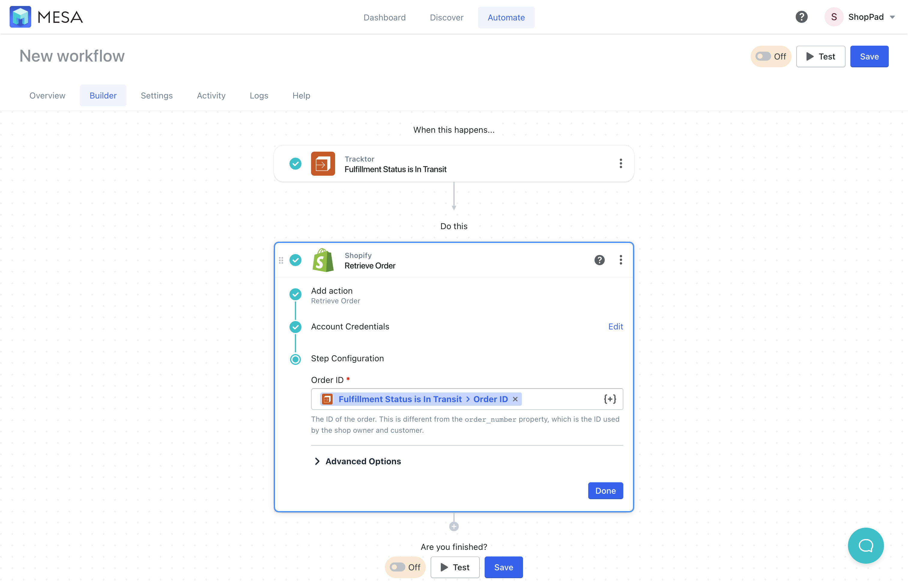The image size is (908, 588).
Task: Toggle the bottom Off switch
Action: tap(405, 567)
